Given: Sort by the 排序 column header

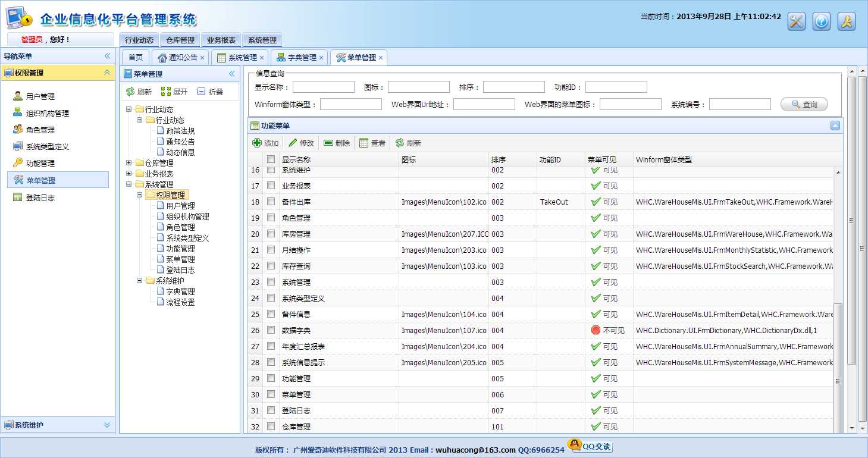Looking at the screenshot, I should tap(513, 159).
